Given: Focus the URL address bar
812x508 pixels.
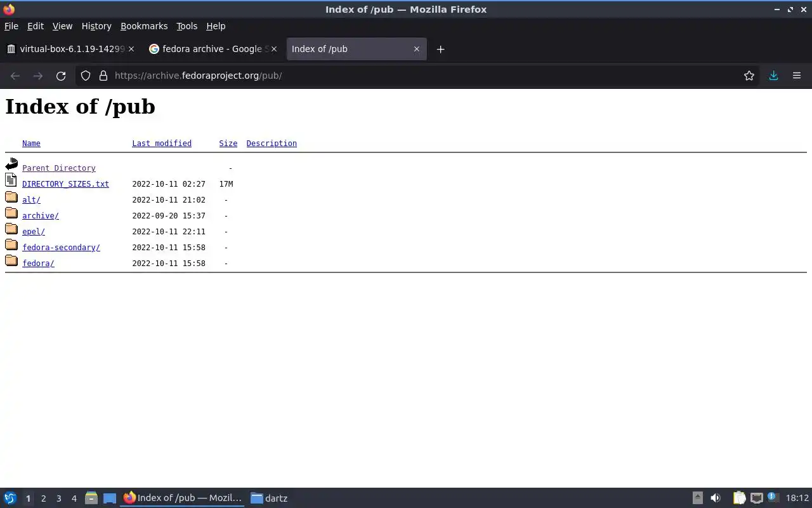Looking at the screenshot, I should click(419, 76).
